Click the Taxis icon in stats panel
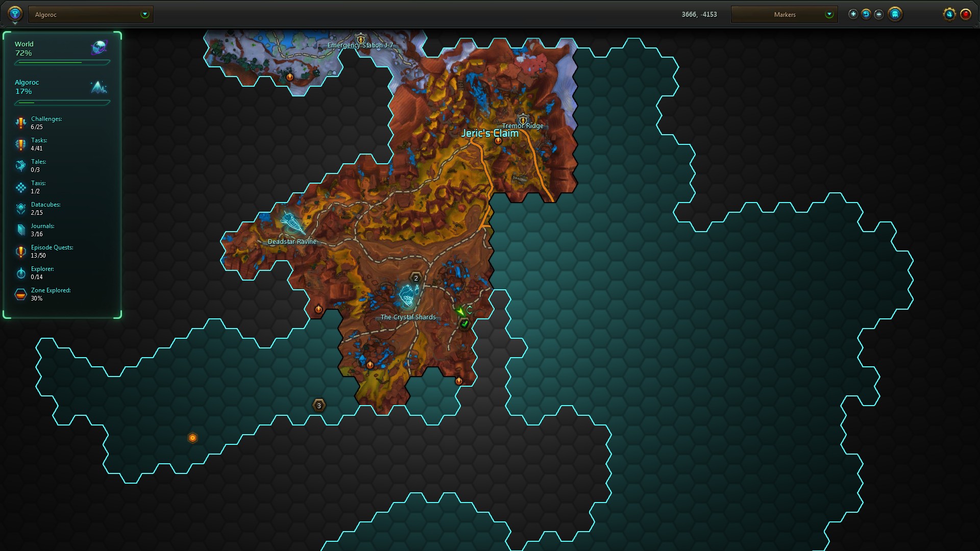The height and width of the screenshot is (551, 980). click(x=20, y=187)
